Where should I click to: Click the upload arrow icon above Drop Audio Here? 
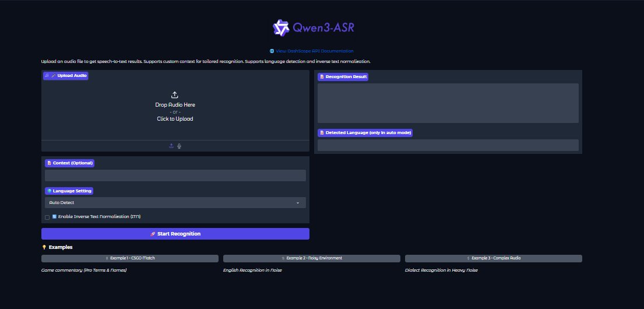175,95
